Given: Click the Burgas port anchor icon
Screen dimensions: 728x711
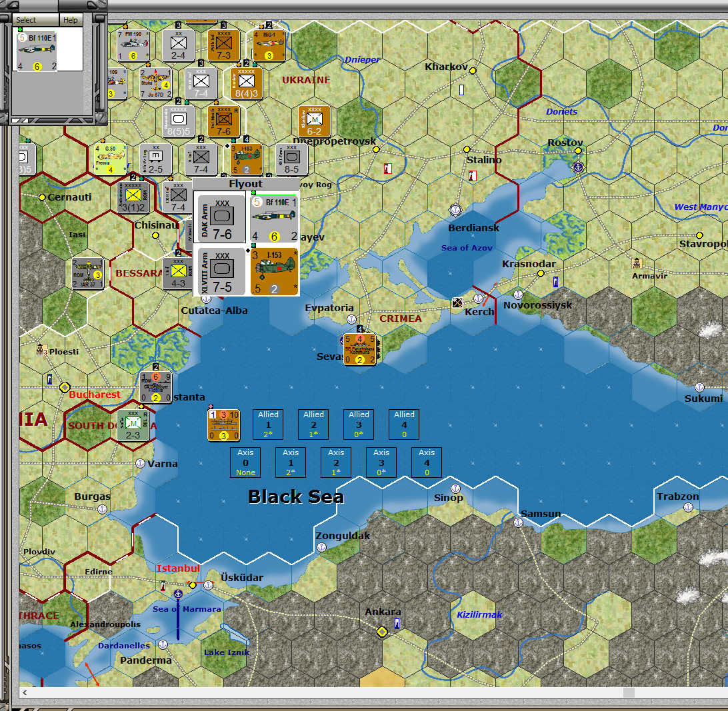Looking at the screenshot, I should [102, 509].
